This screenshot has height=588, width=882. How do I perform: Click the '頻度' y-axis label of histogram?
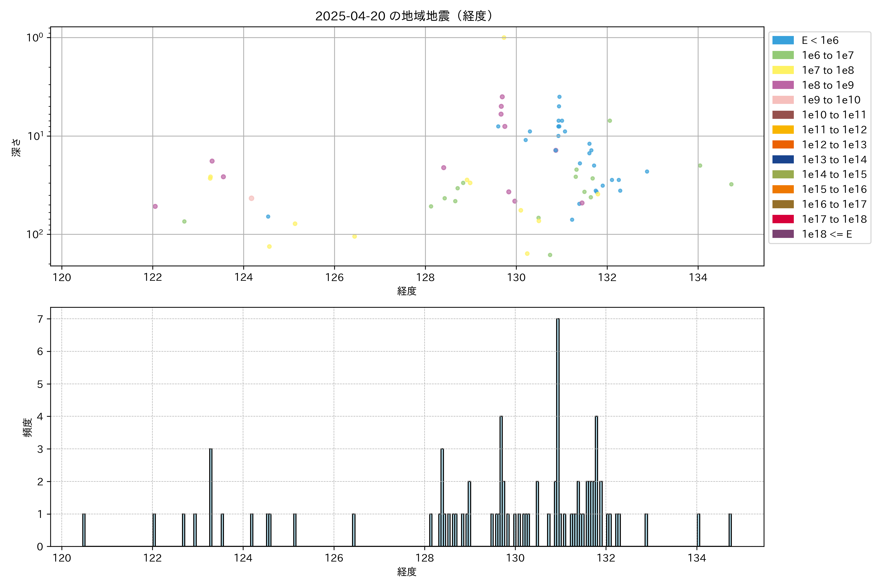click(27, 427)
